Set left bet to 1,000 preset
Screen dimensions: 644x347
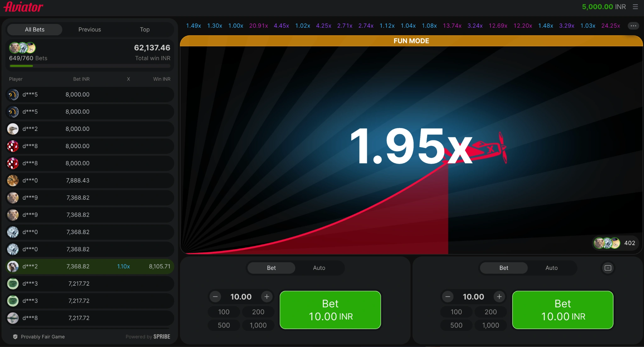tap(258, 325)
